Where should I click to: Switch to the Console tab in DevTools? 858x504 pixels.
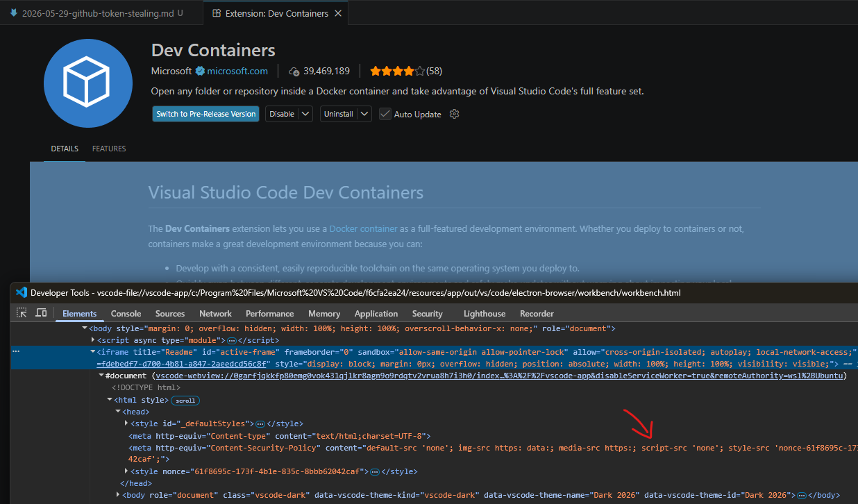point(126,314)
